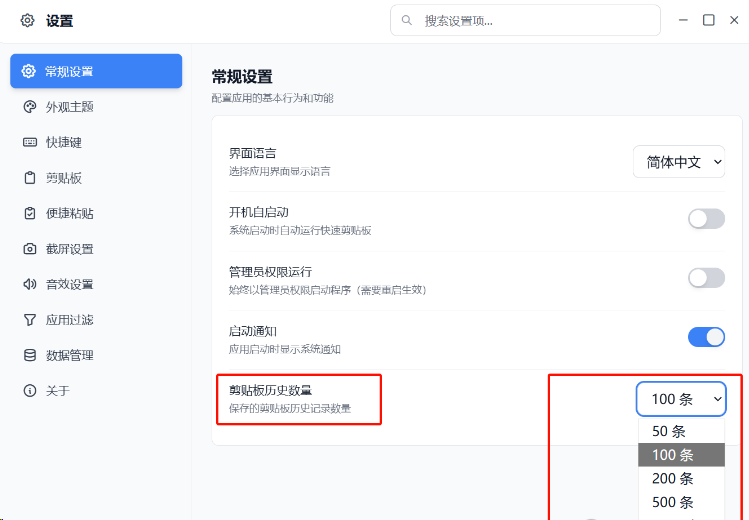The height and width of the screenshot is (520, 749).
Task: Click the 剪贴板历史数量 label
Action: pyautogui.click(x=270, y=390)
